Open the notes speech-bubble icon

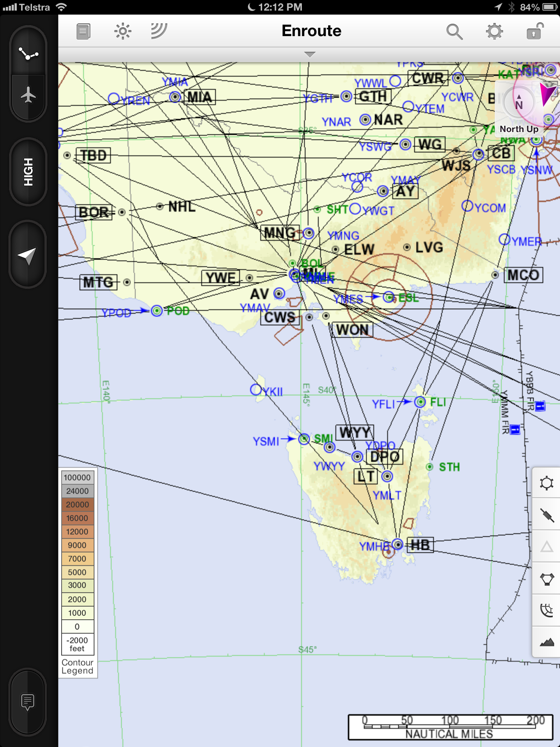click(28, 702)
